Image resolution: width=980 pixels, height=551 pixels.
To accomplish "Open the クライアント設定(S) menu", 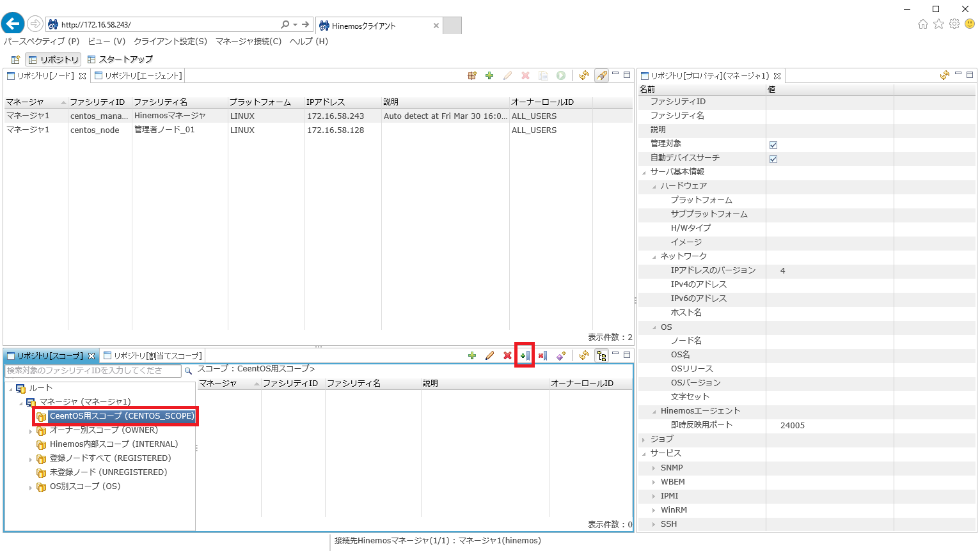I will pos(170,41).
